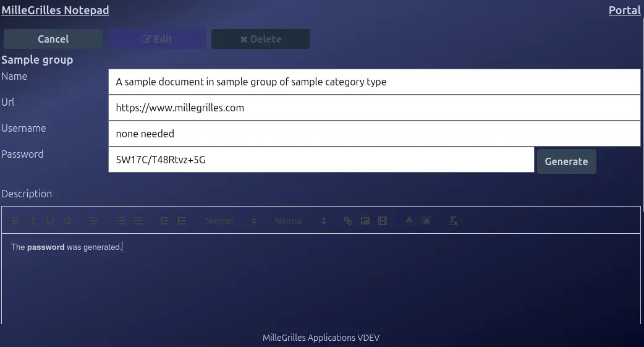Insert a hyperlink via chain icon

(348, 221)
